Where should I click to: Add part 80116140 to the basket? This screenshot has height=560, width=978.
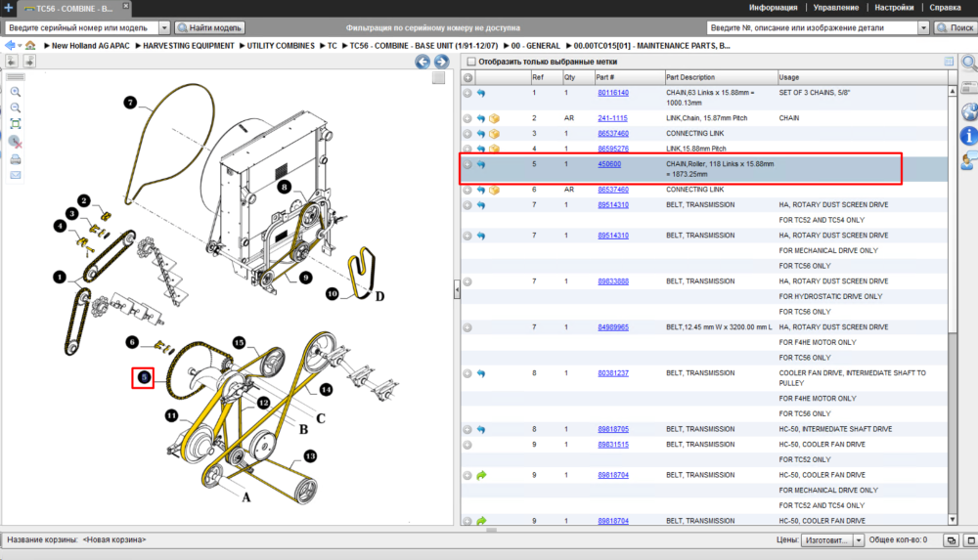[467, 93]
